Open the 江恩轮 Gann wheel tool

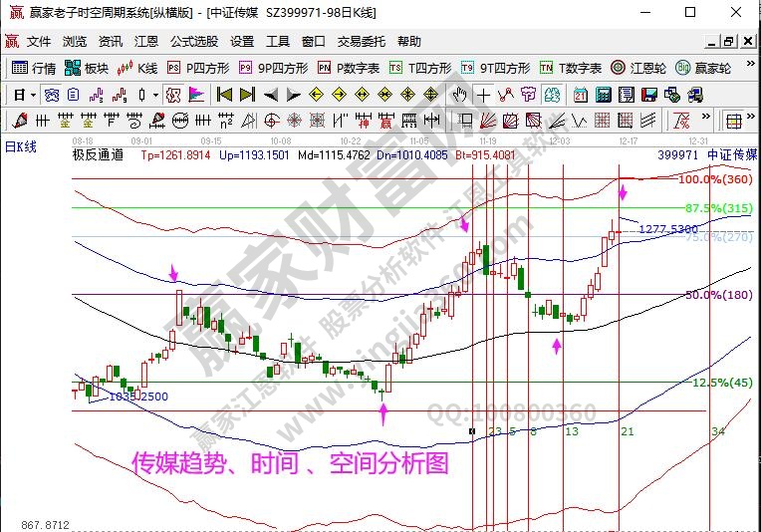(x=638, y=68)
